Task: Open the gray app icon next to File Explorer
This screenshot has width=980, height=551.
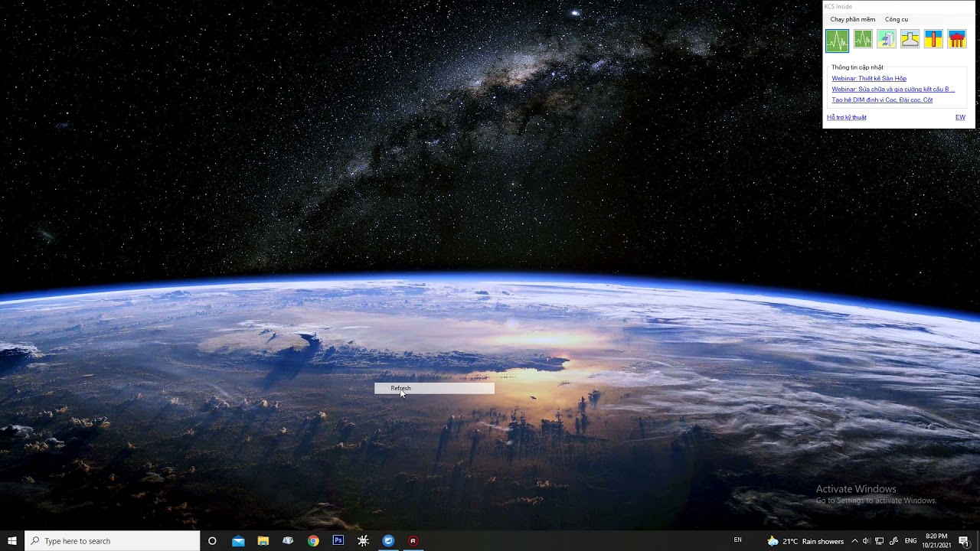Action: 288,541
